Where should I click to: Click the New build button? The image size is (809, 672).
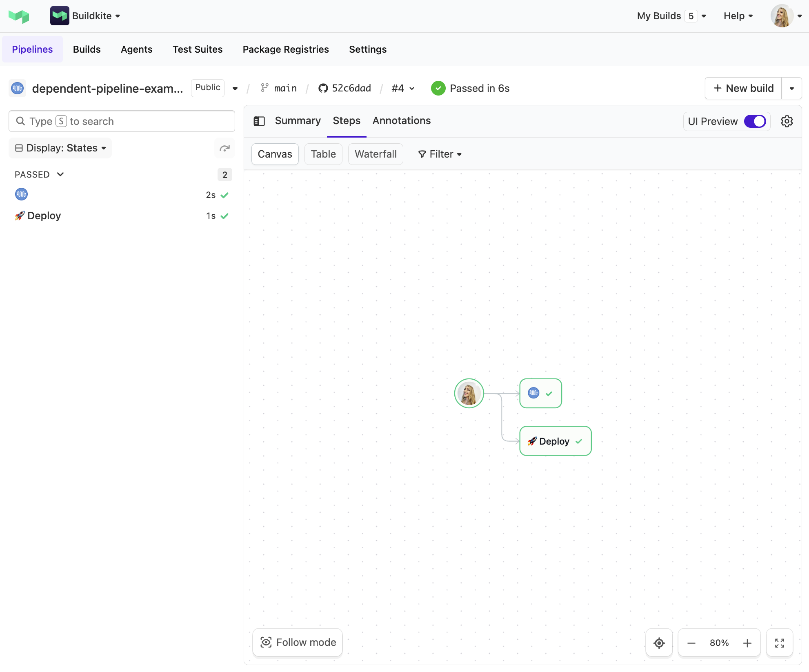pos(743,88)
